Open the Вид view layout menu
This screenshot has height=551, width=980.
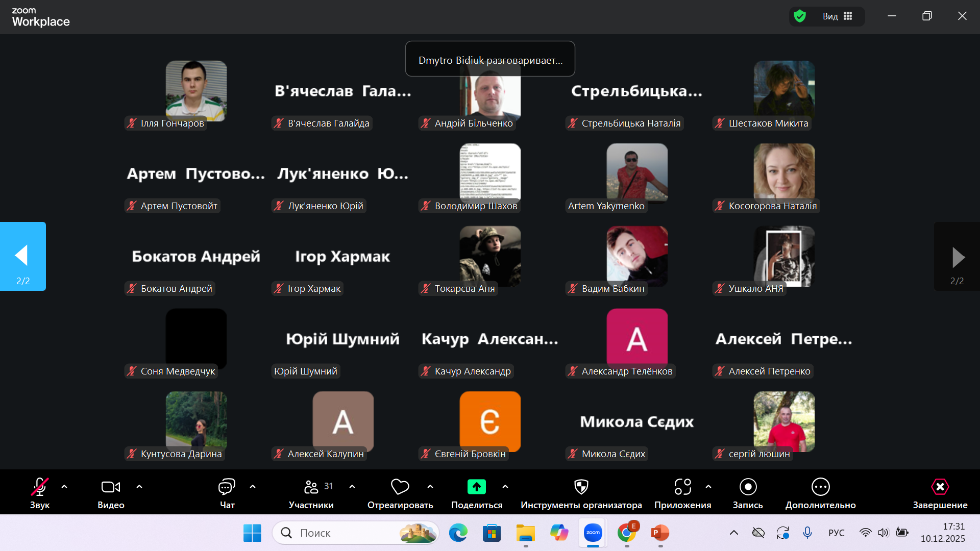(x=837, y=16)
